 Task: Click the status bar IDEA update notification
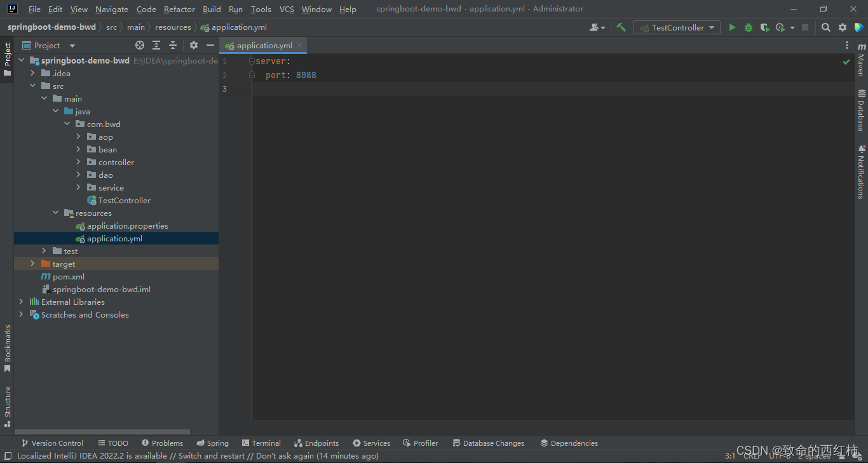(198, 456)
